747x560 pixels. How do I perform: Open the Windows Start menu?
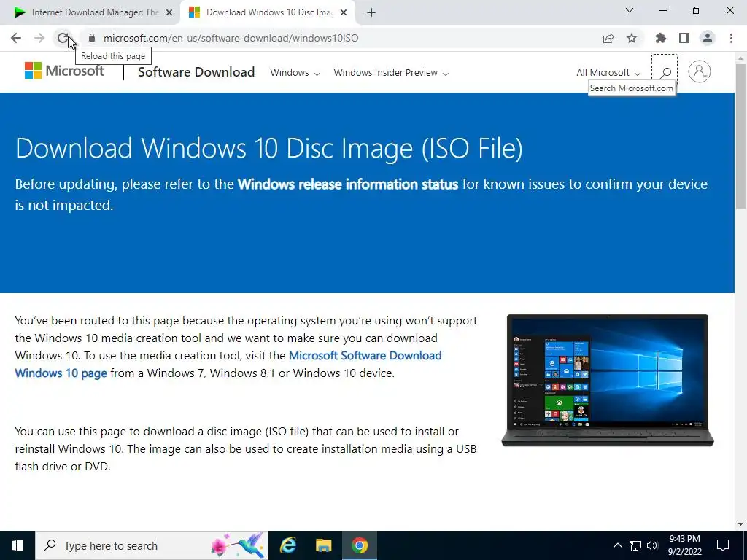tap(18, 545)
